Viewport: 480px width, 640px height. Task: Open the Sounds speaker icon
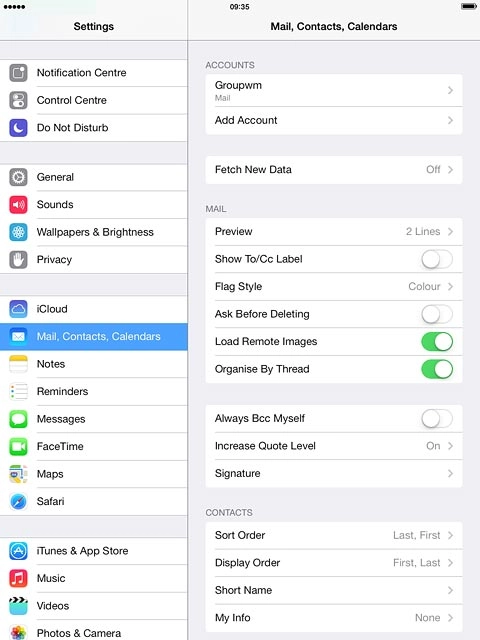pyautogui.click(x=18, y=204)
